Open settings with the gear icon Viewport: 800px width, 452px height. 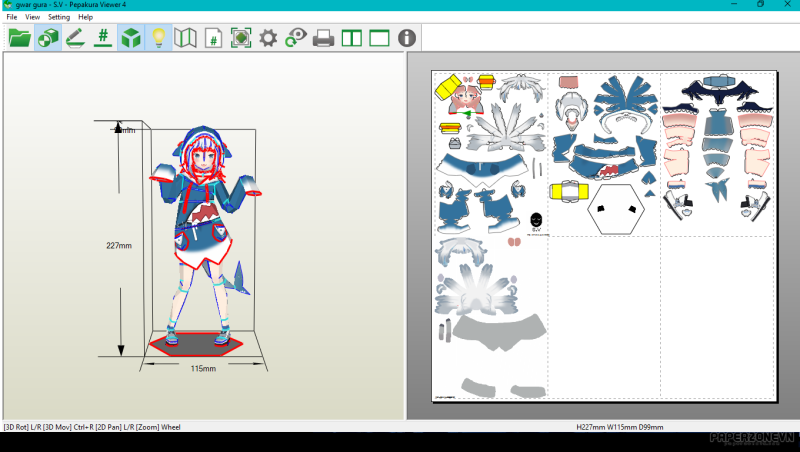pyautogui.click(x=268, y=38)
